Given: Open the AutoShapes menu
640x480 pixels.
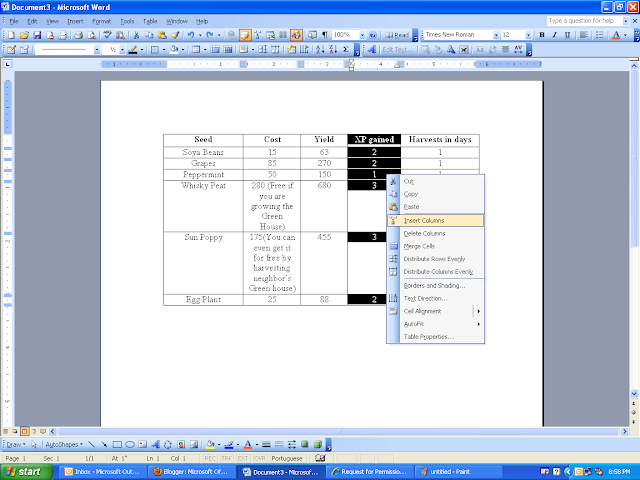Looking at the screenshot, I should click(64, 444).
